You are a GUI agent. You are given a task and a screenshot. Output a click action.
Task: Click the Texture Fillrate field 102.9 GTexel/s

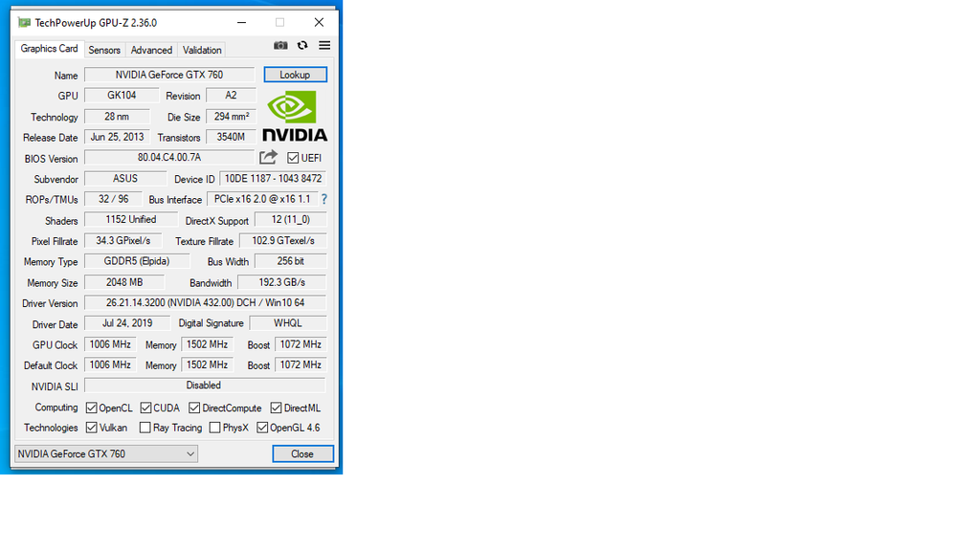click(x=283, y=240)
